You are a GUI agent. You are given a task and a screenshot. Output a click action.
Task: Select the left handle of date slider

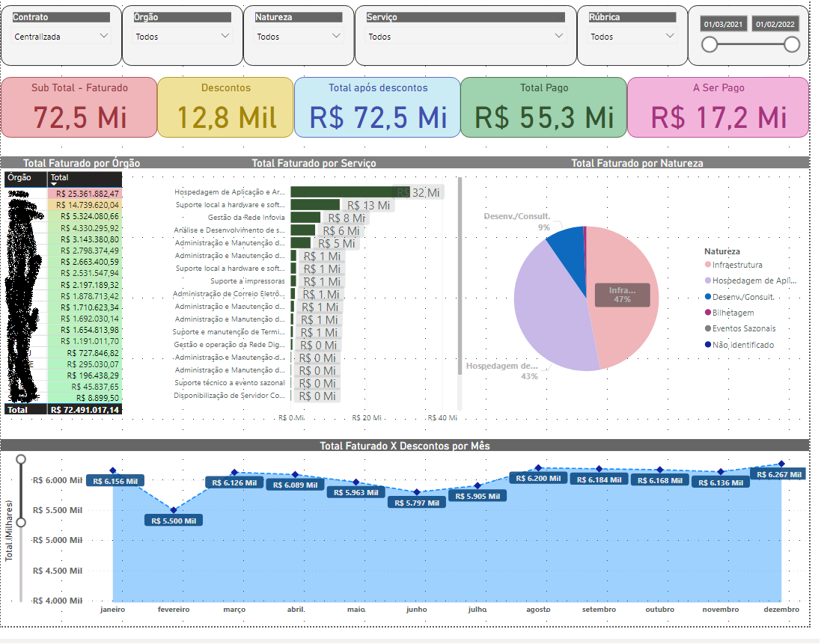(x=710, y=44)
